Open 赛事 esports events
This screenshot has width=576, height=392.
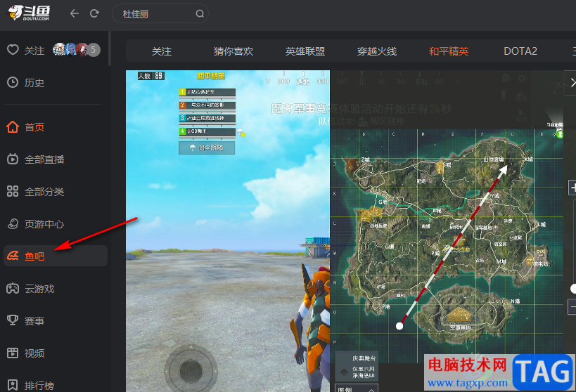pos(34,321)
